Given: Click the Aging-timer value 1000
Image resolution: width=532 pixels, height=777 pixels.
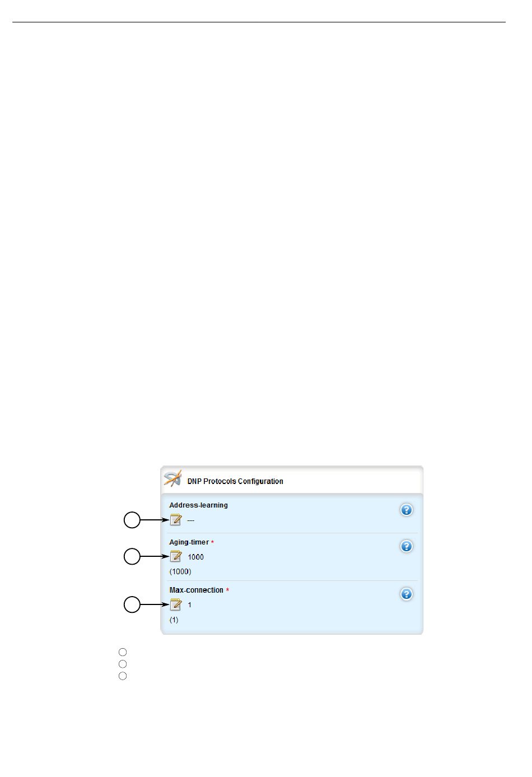Looking at the screenshot, I should (196, 557).
